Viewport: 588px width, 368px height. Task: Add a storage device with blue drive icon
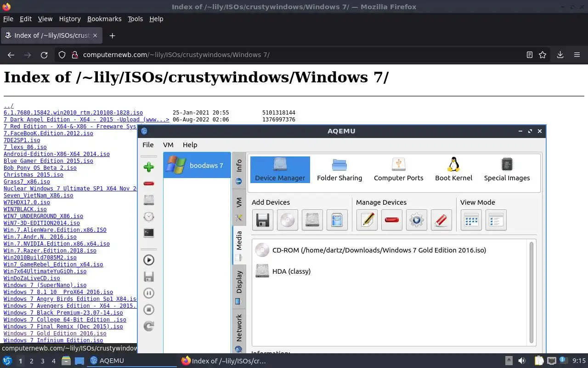coord(337,220)
